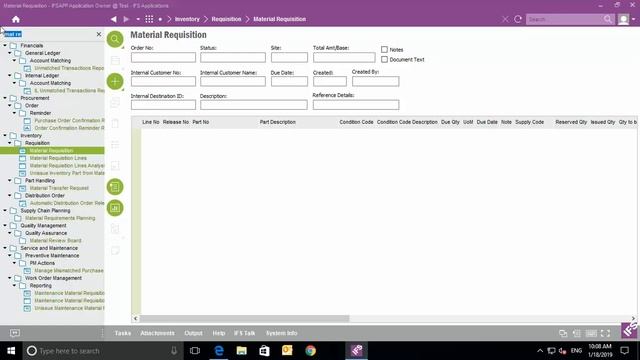Open Windows Start menu
The width and height of the screenshot is (640, 360).
11,351
